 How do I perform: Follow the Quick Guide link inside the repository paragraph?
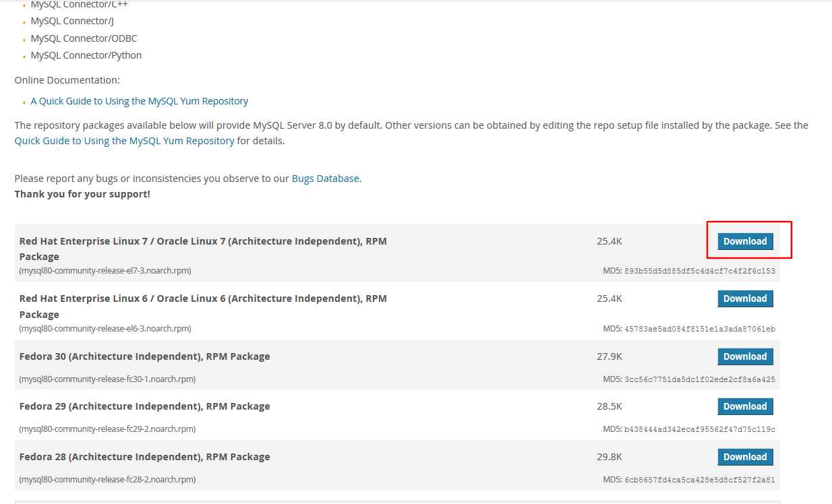tap(125, 141)
